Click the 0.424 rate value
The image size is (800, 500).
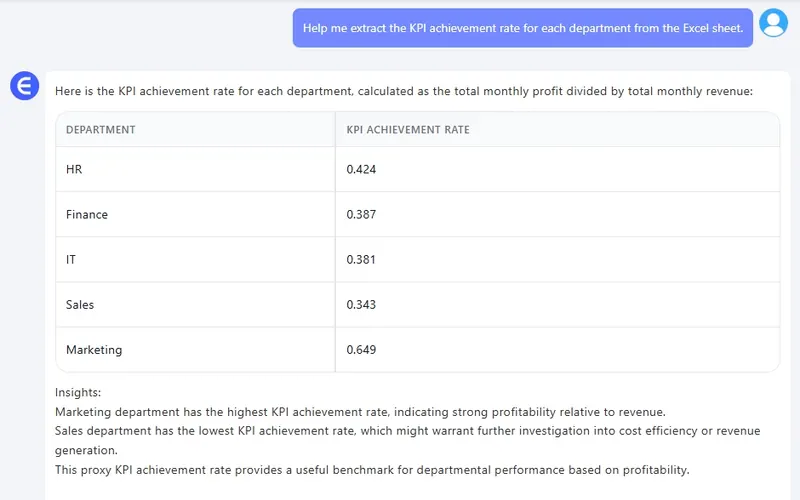pyautogui.click(x=361, y=170)
